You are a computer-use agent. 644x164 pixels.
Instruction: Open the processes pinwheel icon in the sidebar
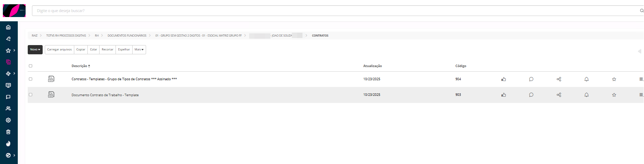click(8, 73)
